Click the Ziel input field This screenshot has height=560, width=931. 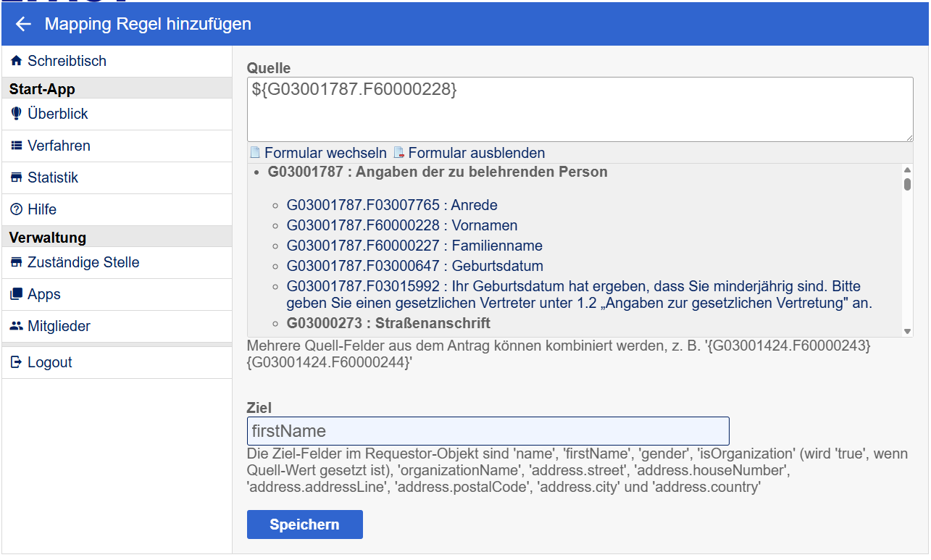tap(488, 431)
